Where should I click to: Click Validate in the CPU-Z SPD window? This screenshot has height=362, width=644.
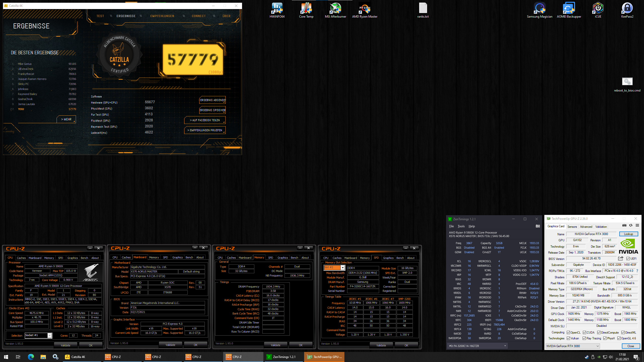point(381,345)
